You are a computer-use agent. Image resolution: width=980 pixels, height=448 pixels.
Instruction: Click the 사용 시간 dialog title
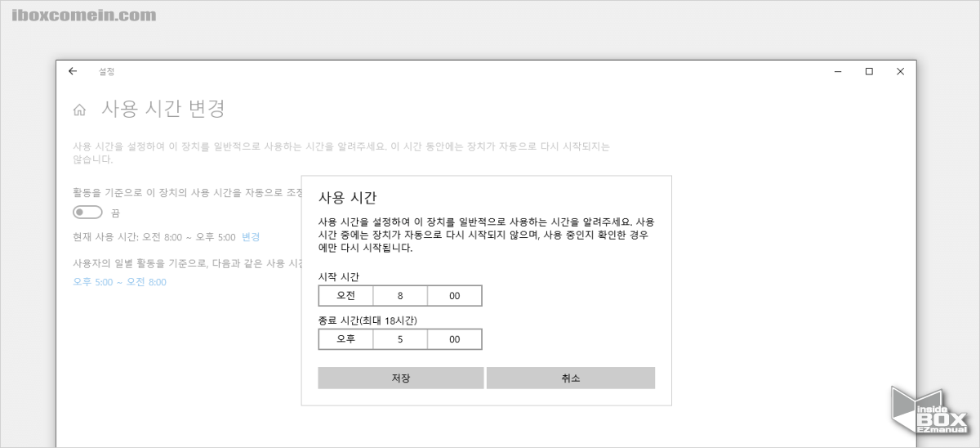click(347, 197)
